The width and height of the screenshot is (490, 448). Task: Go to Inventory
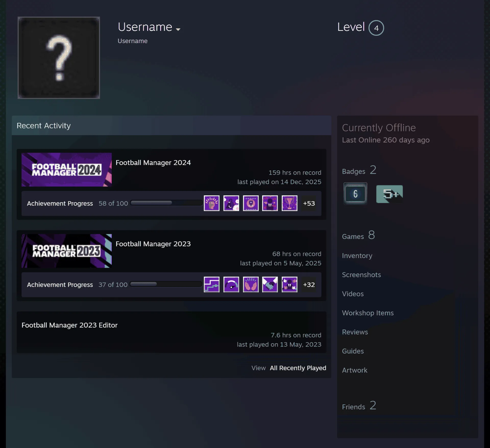point(357,255)
